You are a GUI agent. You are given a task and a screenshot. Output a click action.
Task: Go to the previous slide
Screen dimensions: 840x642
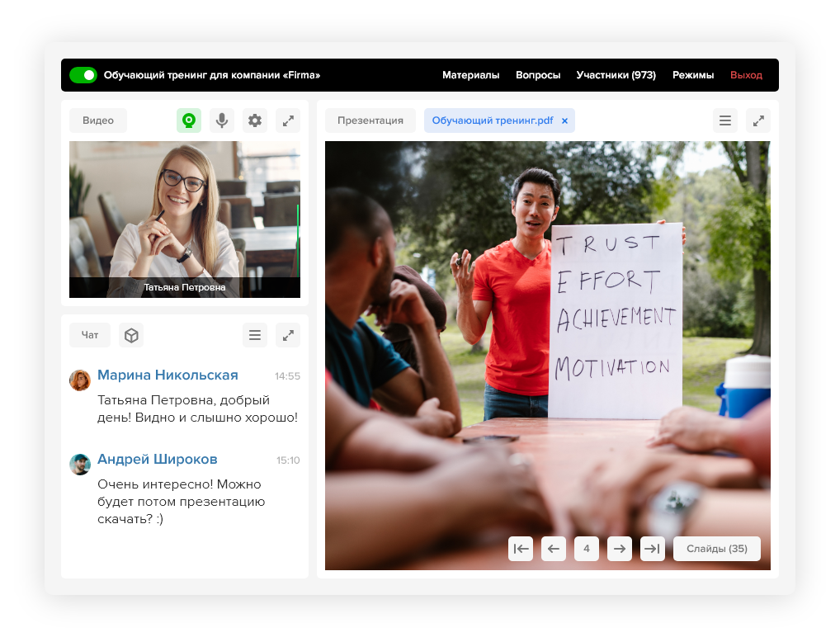coord(554,549)
